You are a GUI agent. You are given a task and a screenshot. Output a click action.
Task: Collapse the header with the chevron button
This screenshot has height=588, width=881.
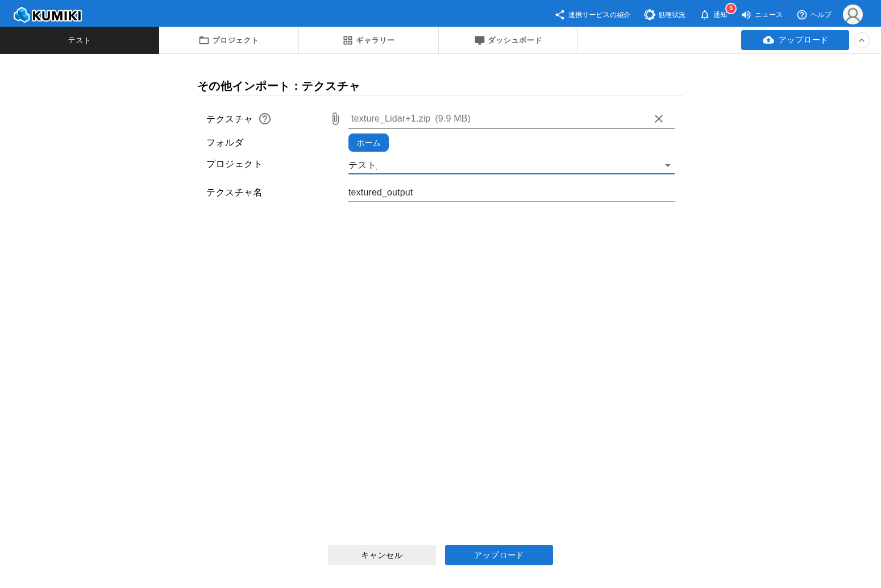coord(862,40)
